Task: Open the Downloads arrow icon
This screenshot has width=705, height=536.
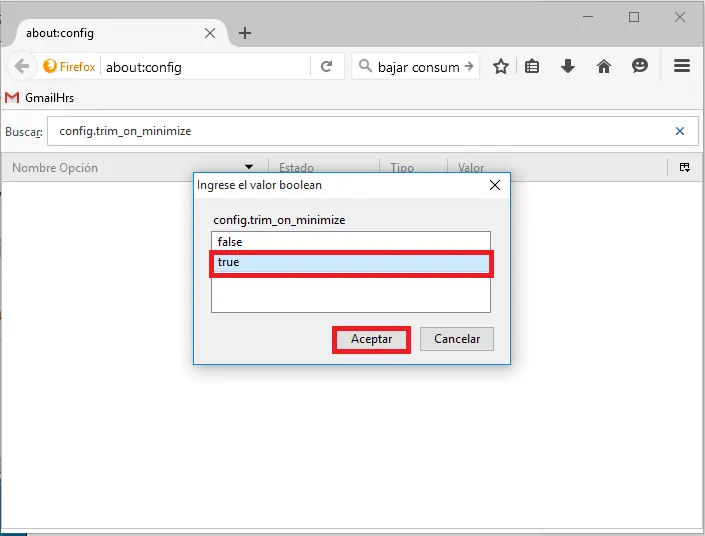Action: 568,66
